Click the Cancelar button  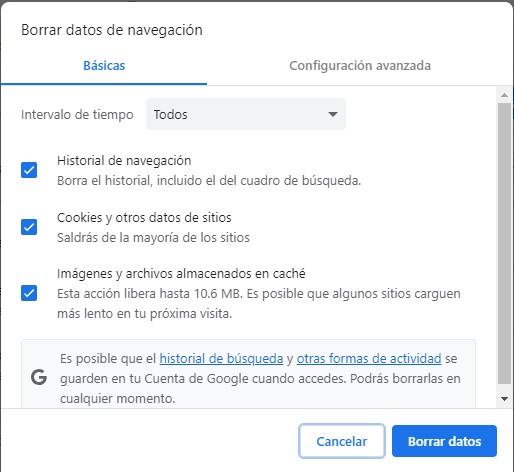342,441
